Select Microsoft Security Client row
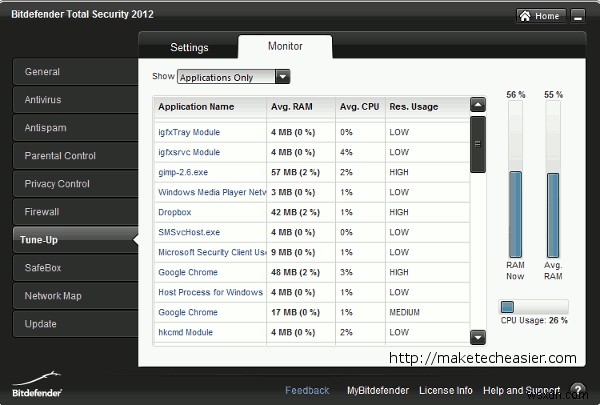The width and height of the screenshot is (600, 405). click(312, 252)
